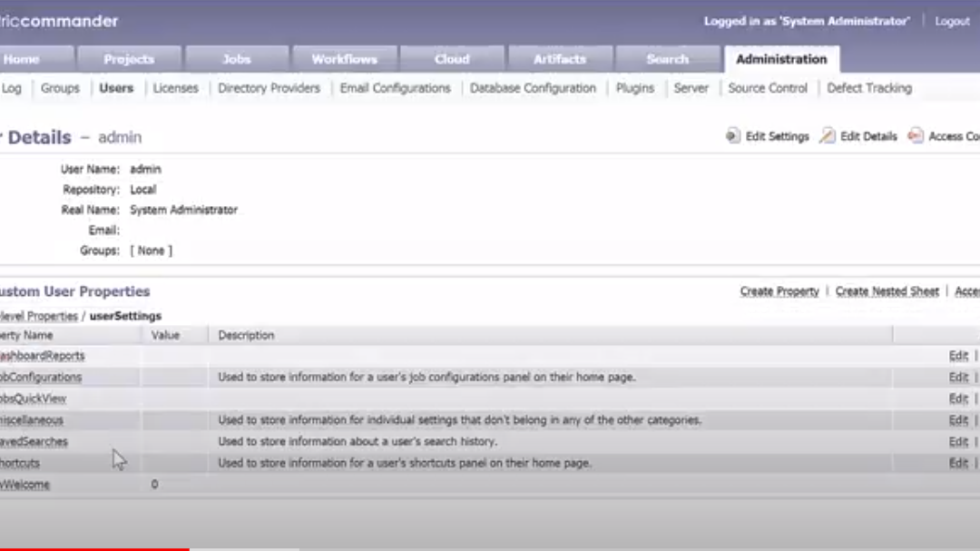Click the 'Local' repository value
This screenshot has height=551, width=980.
coord(143,190)
